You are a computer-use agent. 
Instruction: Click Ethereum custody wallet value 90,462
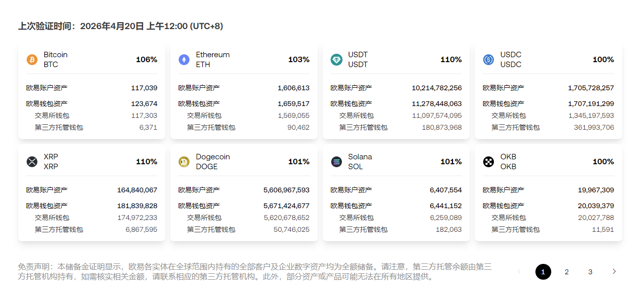(x=299, y=127)
